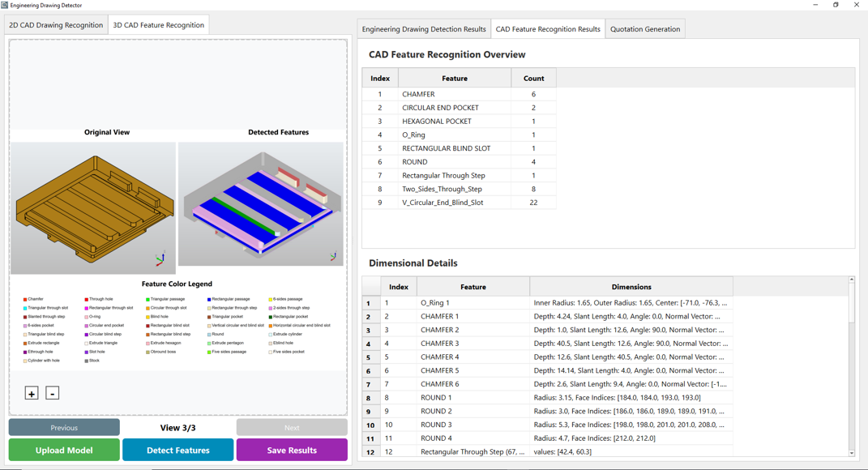Click the Chamfer legend color swatch
868x470 pixels.
(25, 299)
